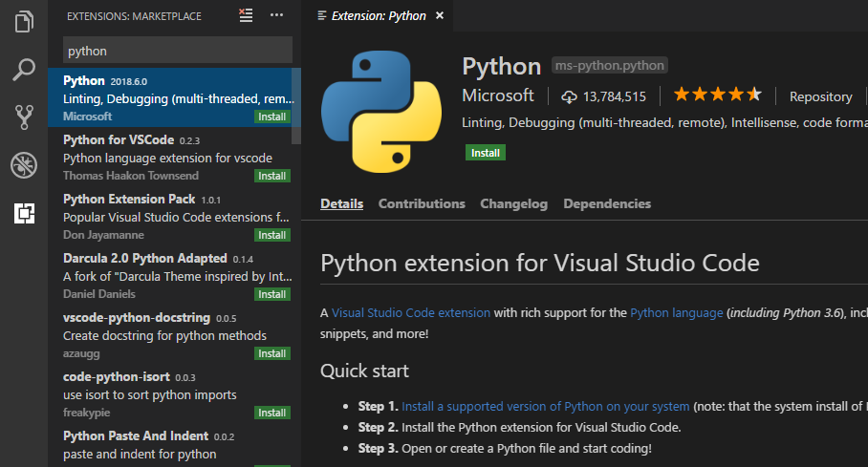Click the Don Jayamanne publisher text
Image resolution: width=868 pixels, height=467 pixels.
pyautogui.click(x=103, y=235)
